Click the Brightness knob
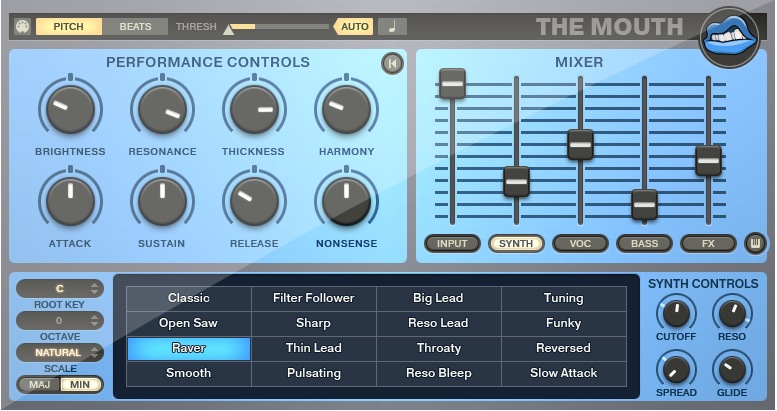Viewport: 777px width, 411px height. coord(70,109)
